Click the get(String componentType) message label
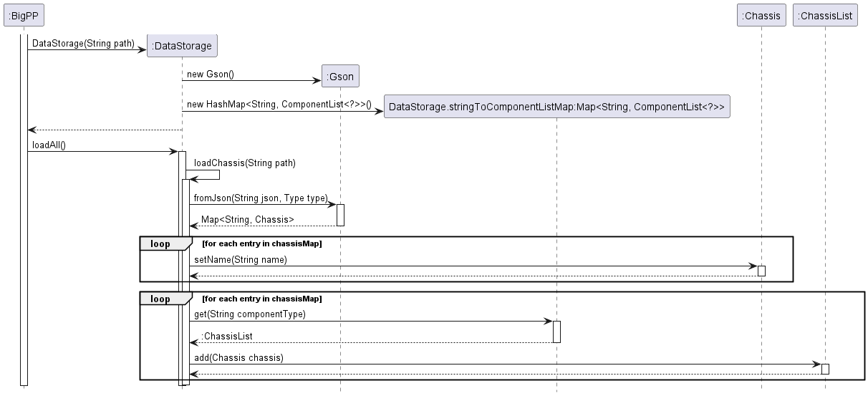 (249, 314)
